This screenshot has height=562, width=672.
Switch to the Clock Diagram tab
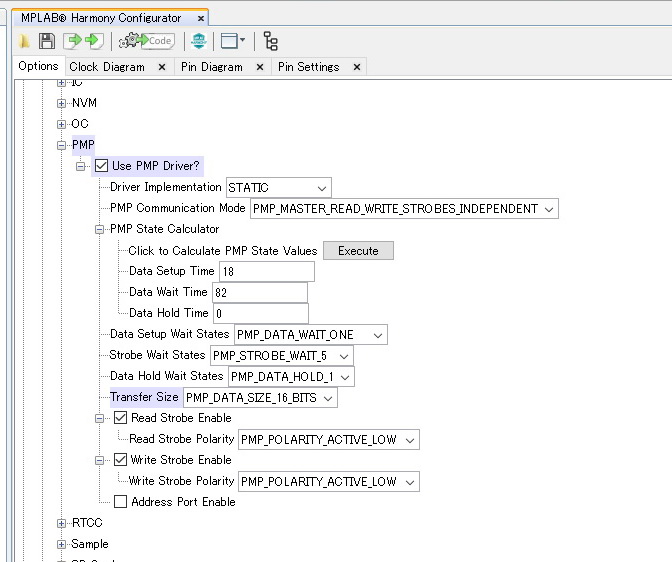point(107,67)
